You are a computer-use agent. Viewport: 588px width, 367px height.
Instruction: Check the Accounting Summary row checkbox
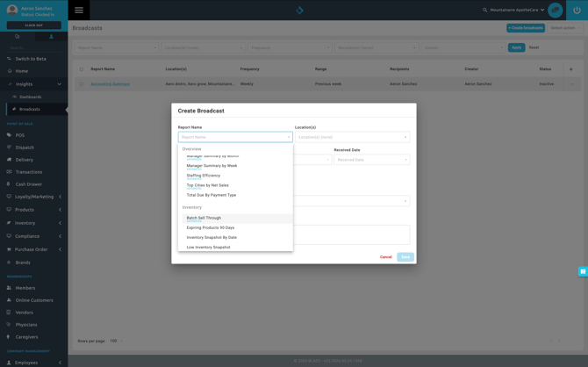[x=82, y=84]
